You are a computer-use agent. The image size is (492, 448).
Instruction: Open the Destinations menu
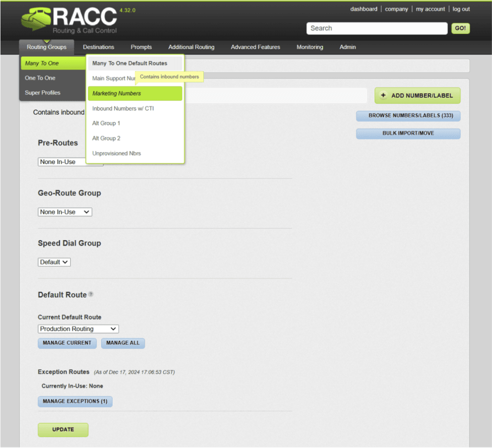click(99, 47)
